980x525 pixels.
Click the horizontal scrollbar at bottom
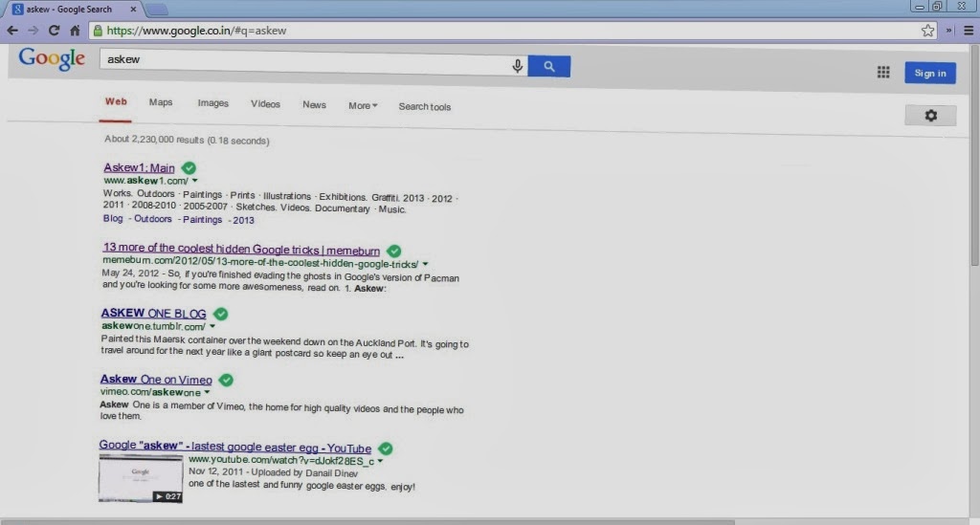tap(367, 522)
